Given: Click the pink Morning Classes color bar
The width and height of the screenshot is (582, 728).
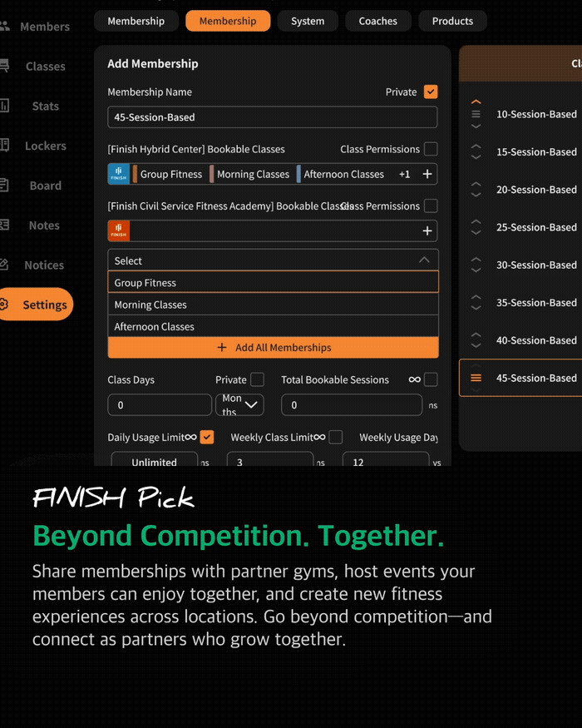Looking at the screenshot, I should (x=212, y=174).
